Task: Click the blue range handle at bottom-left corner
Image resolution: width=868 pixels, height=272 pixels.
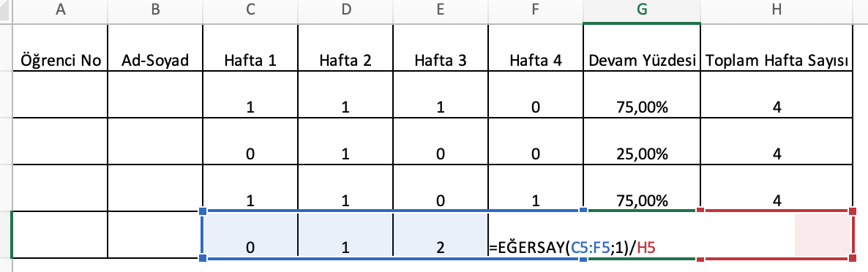Action: pyautogui.click(x=202, y=258)
